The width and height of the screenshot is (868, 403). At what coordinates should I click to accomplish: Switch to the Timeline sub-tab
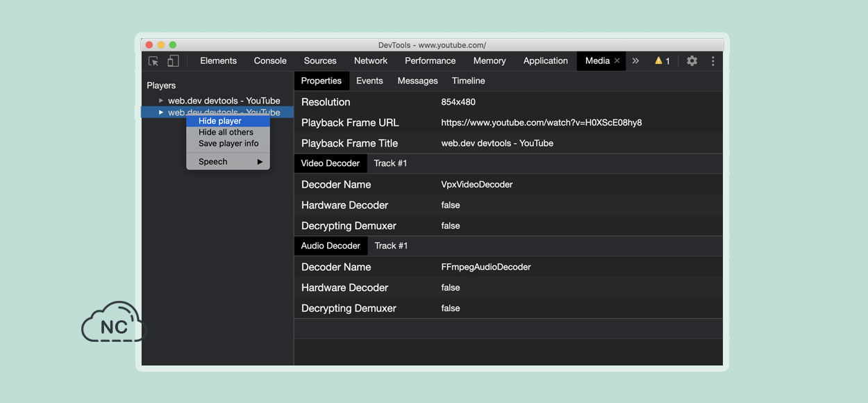pyautogui.click(x=469, y=81)
